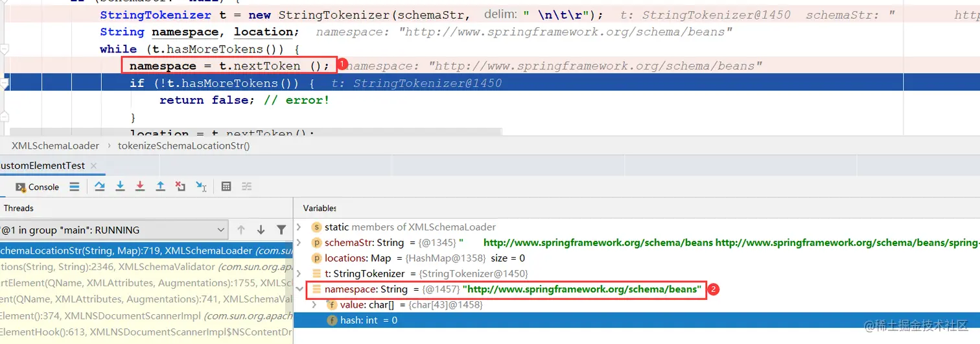Select the stack frame at line 1755

(x=146, y=283)
